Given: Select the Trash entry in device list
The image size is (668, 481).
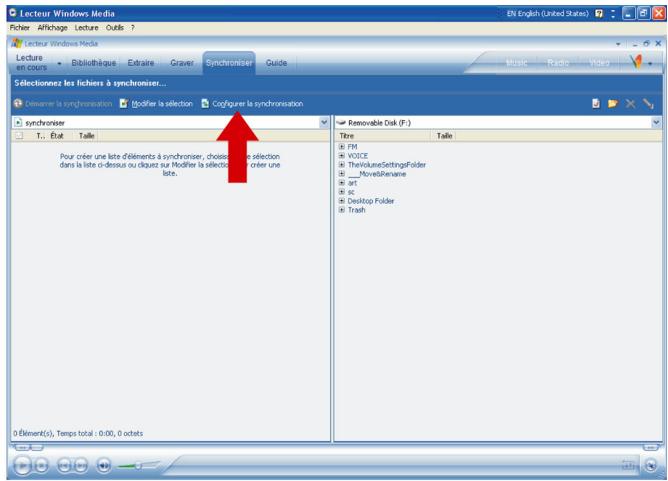Looking at the screenshot, I should [x=357, y=210].
